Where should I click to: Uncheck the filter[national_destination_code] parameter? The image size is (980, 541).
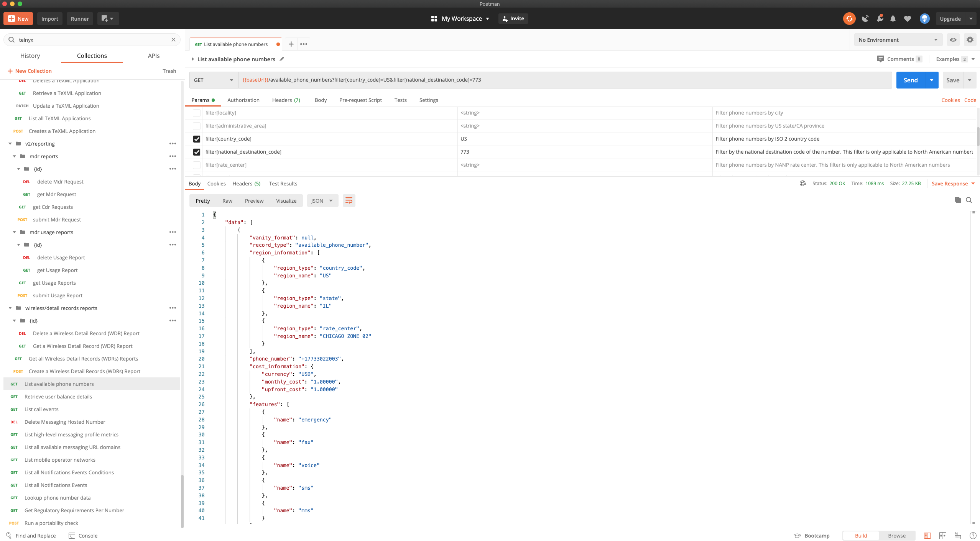pos(197,152)
